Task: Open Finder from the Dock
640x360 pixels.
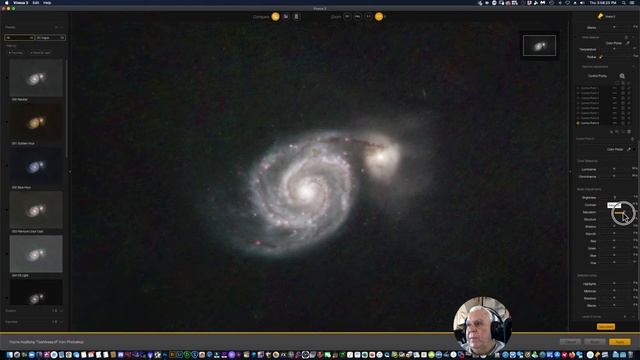Action: pyautogui.click(x=9, y=355)
